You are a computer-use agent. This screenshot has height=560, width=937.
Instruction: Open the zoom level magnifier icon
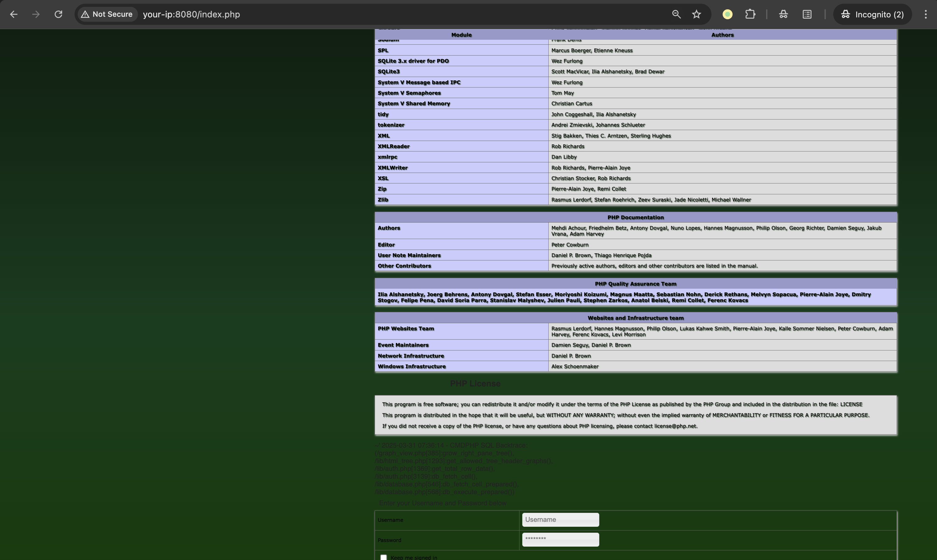point(676,14)
